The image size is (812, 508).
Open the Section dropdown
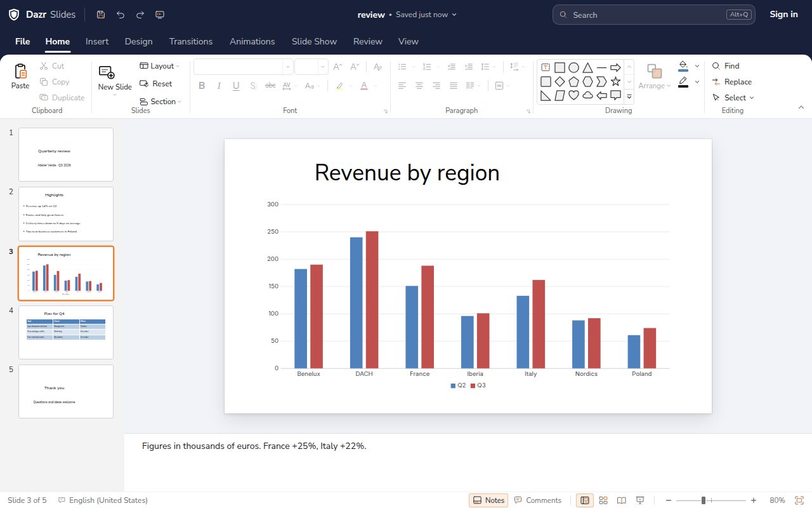160,102
